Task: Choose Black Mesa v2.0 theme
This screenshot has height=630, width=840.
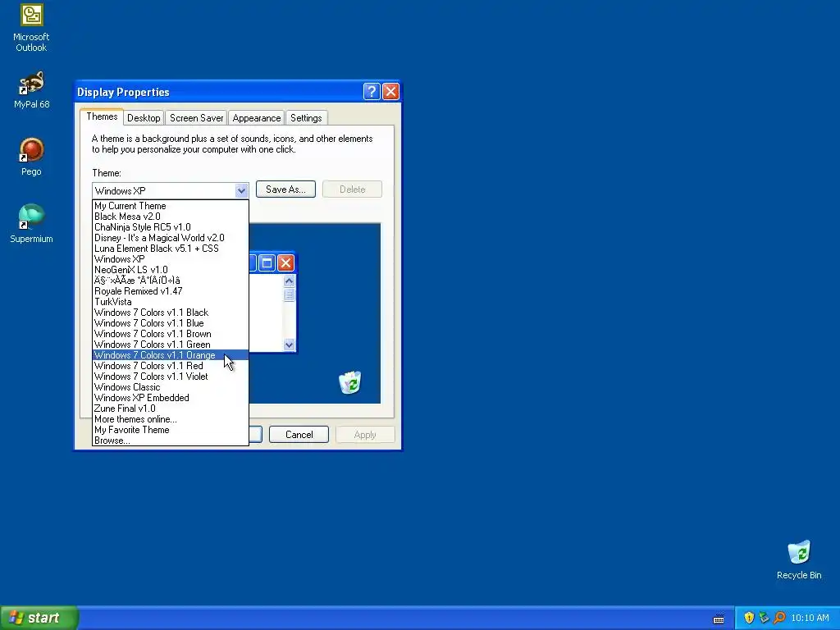Action: (171, 217)
